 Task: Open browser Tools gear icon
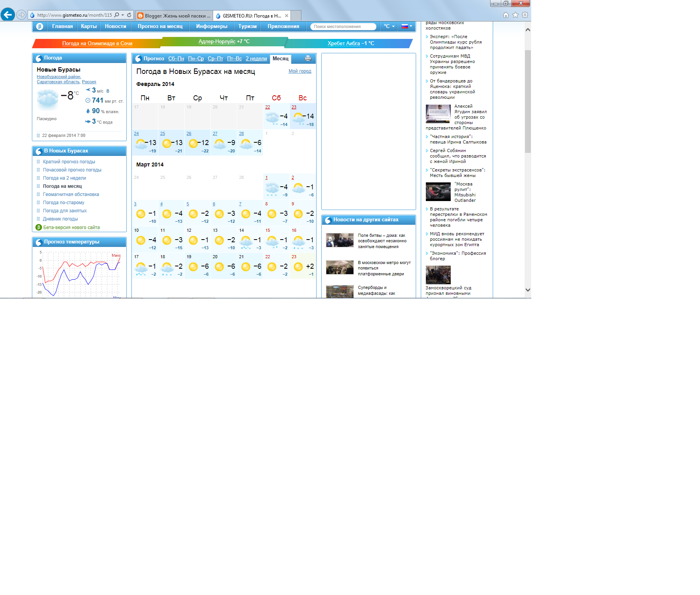click(x=525, y=15)
